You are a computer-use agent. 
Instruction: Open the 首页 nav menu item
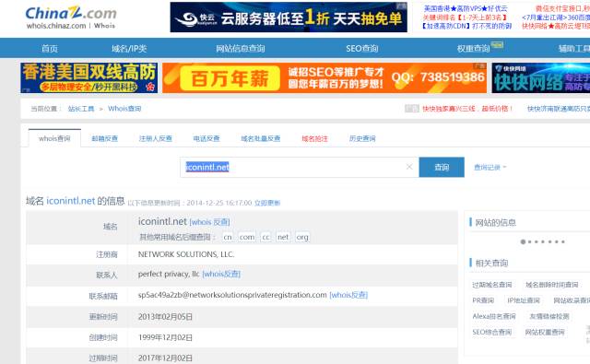coord(49,48)
